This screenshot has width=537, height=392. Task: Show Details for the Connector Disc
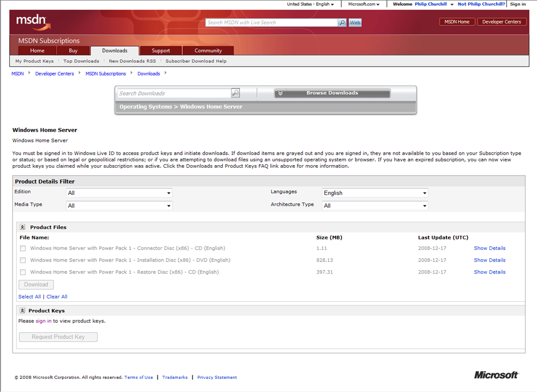[x=489, y=248]
